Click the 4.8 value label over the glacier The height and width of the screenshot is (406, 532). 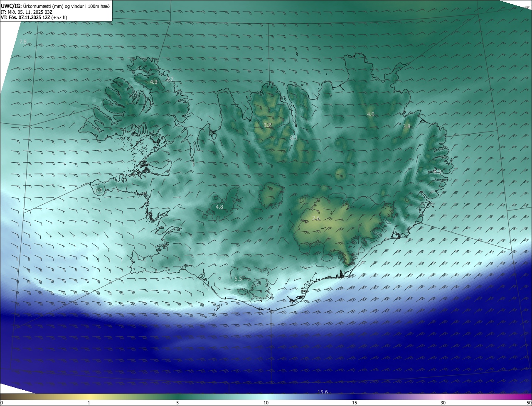(219, 207)
